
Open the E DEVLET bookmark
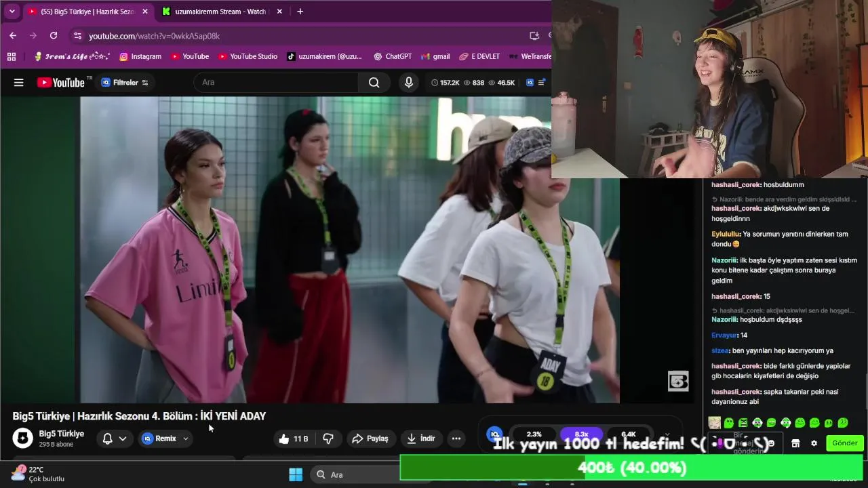pyautogui.click(x=479, y=56)
